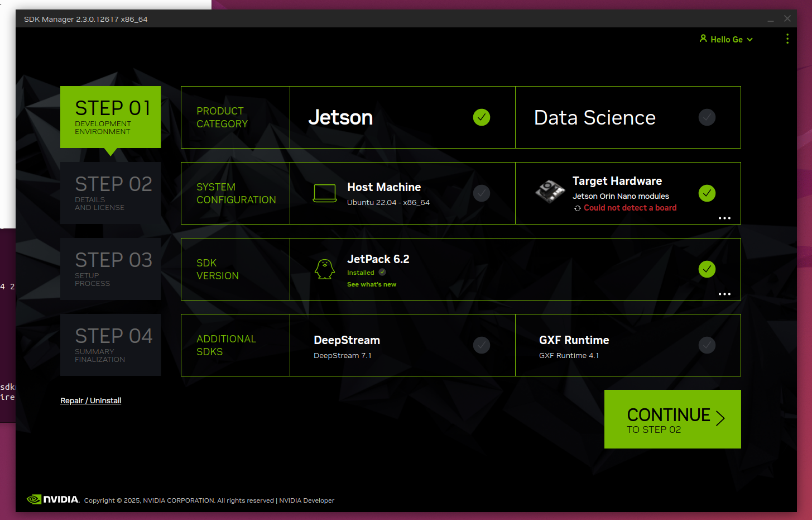Click the Jetson Orin Nano modules text
This screenshot has width=812, height=520.
click(621, 196)
